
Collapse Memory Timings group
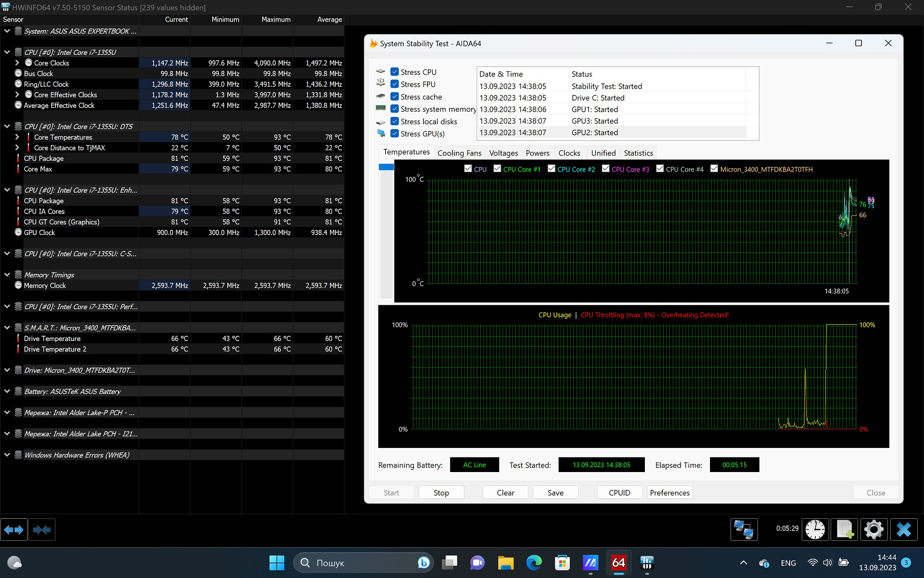7,275
